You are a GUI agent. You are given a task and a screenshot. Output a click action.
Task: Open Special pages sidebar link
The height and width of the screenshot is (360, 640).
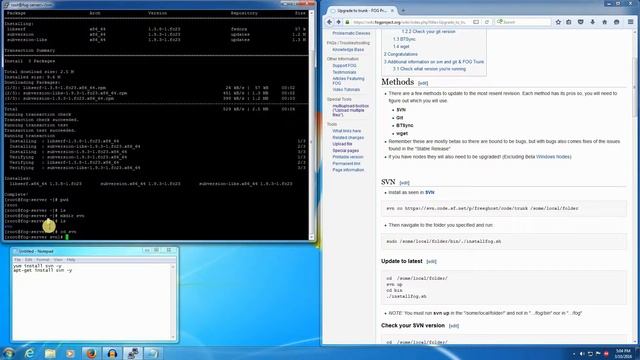pos(345,151)
